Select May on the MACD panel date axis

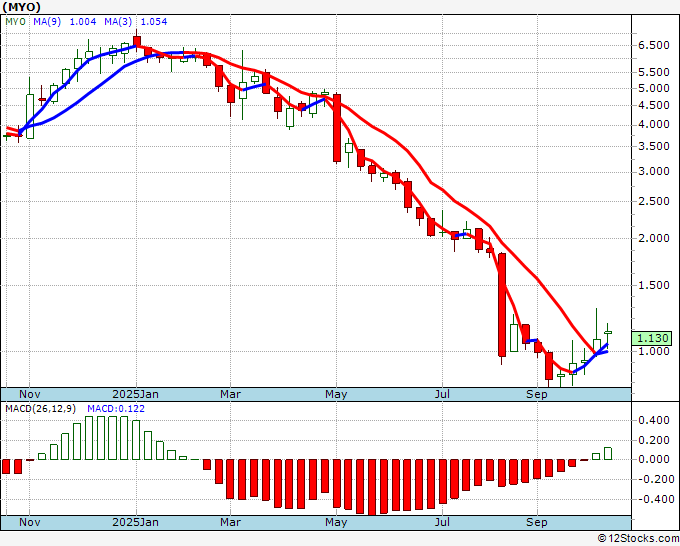[x=336, y=522]
